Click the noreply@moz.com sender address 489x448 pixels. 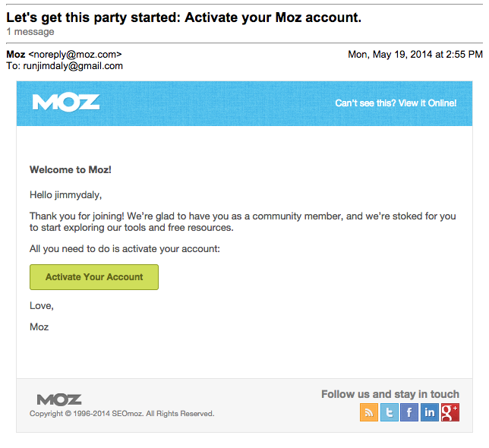[75, 54]
